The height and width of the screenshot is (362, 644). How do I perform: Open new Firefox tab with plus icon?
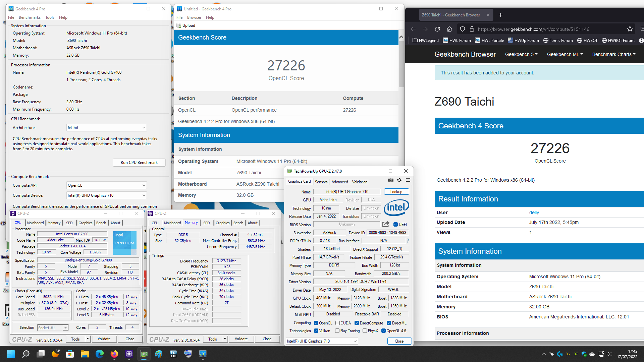pyautogui.click(x=501, y=15)
